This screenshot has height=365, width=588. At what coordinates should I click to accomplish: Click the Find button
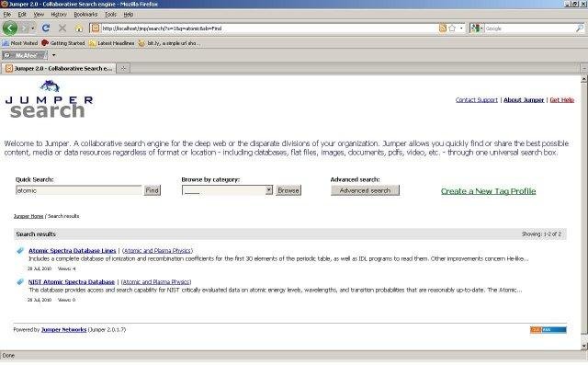[x=153, y=190]
